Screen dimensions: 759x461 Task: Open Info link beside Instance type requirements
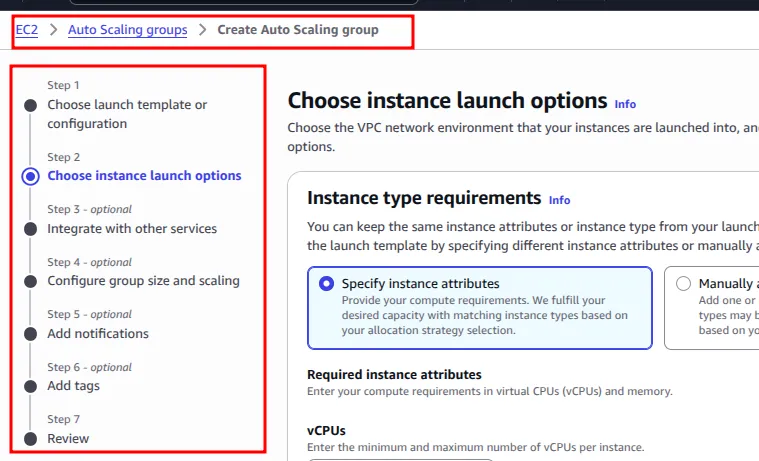[559, 200]
